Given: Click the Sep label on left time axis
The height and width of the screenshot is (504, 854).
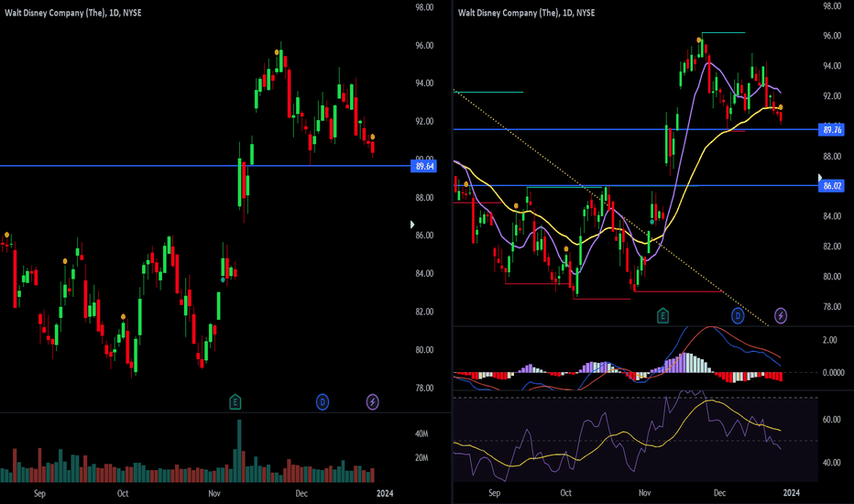Looking at the screenshot, I should (x=39, y=493).
